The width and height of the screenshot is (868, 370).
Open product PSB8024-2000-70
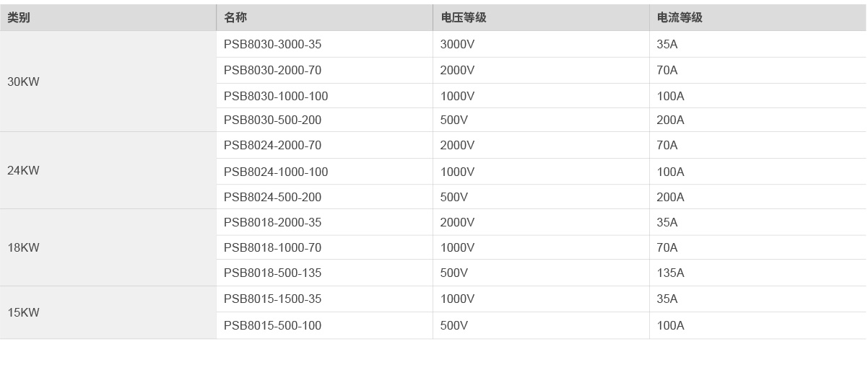click(x=272, y=146)
